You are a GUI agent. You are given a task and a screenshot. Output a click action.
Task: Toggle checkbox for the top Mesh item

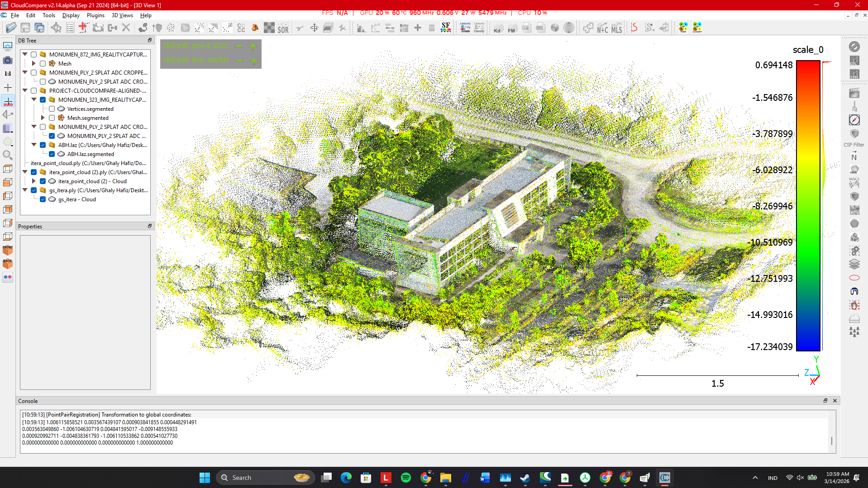[43, 64]
